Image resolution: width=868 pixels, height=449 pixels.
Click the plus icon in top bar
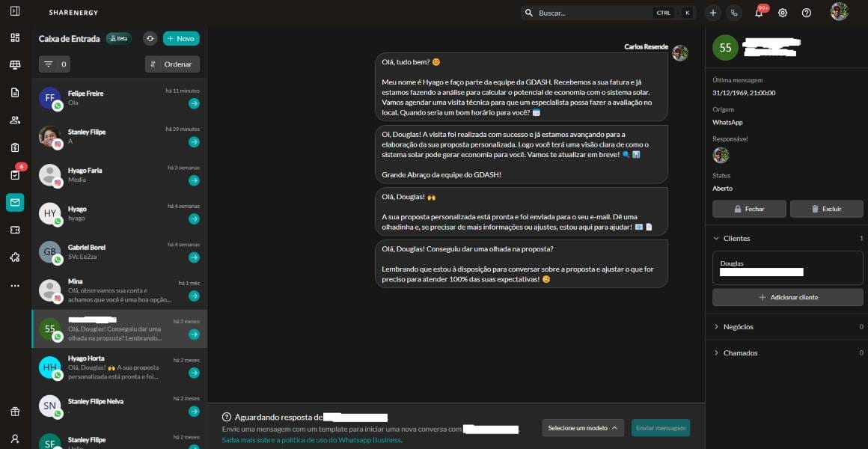(x=712, y=13)
